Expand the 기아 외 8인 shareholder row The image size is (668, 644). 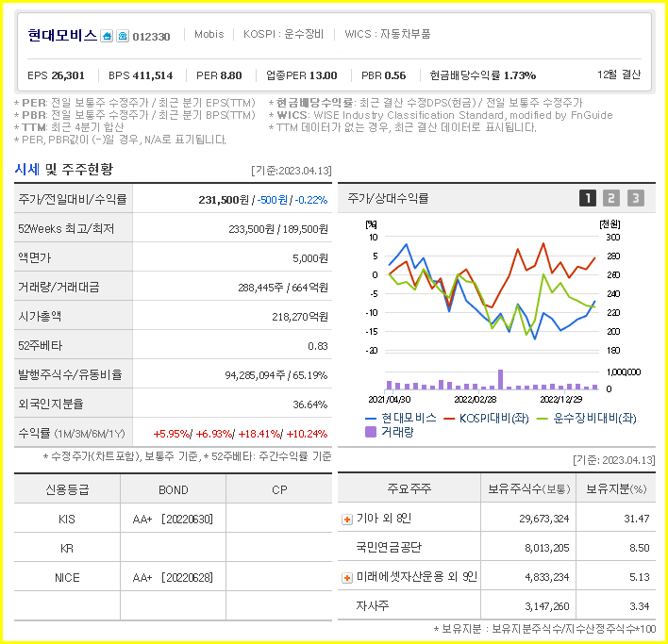[x=347, y=520]
